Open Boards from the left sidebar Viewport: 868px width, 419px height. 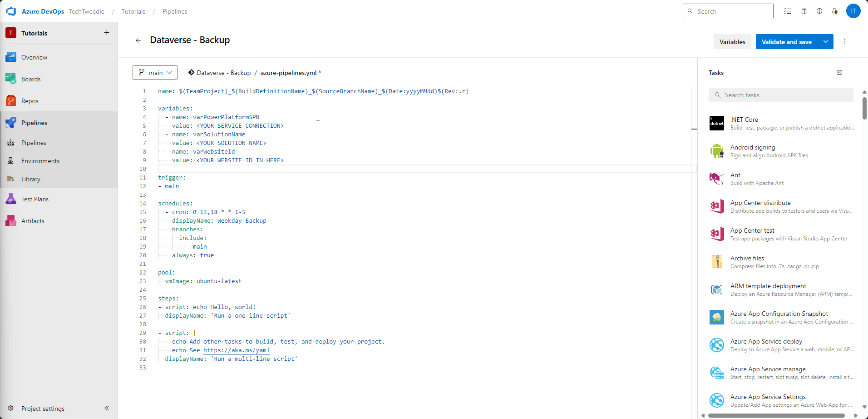(31, 79)
